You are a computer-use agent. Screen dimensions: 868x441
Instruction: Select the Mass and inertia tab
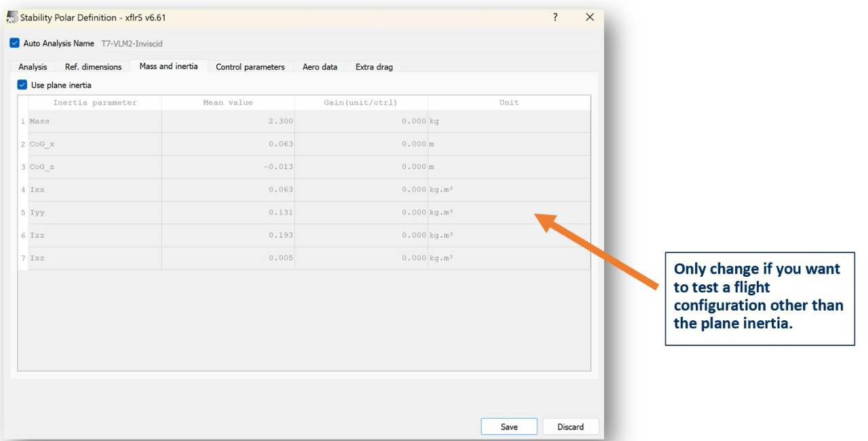coord(168,66)
